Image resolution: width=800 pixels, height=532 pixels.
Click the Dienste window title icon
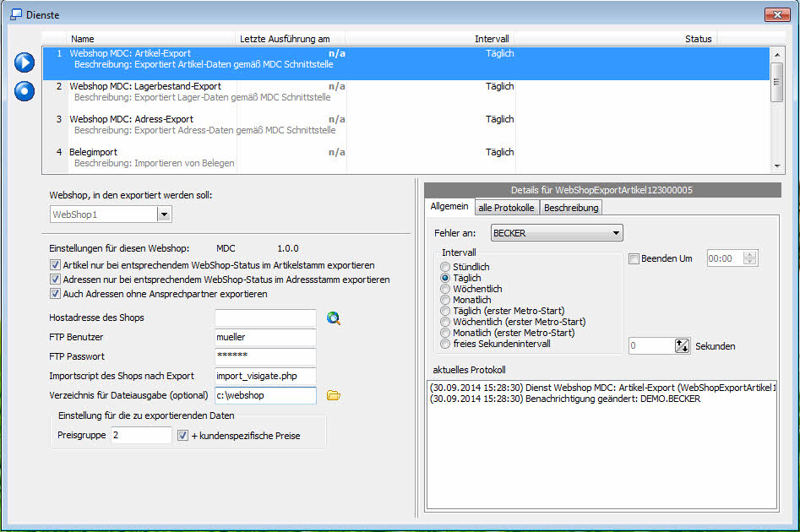(x=15, y=14)
